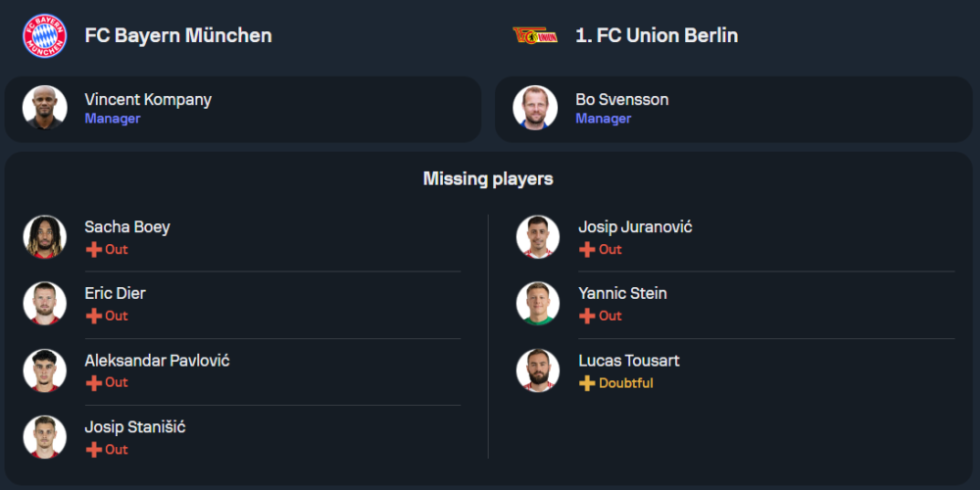
Task: Open the 1. FC Union Berlin team link
Action: [657, 35]
